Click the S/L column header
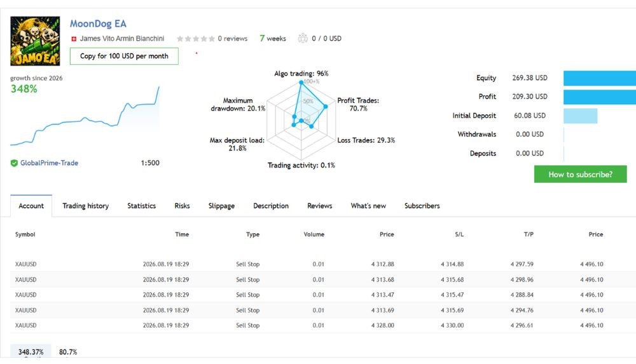The height and width of the screenshot is (364, 636). point(459,234)
